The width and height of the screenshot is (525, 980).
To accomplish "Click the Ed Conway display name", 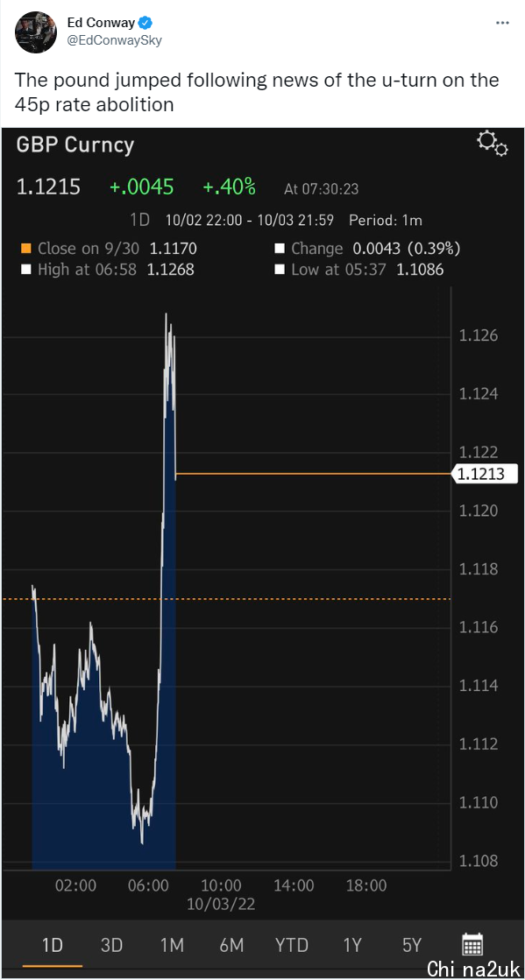I will (101, 23).
